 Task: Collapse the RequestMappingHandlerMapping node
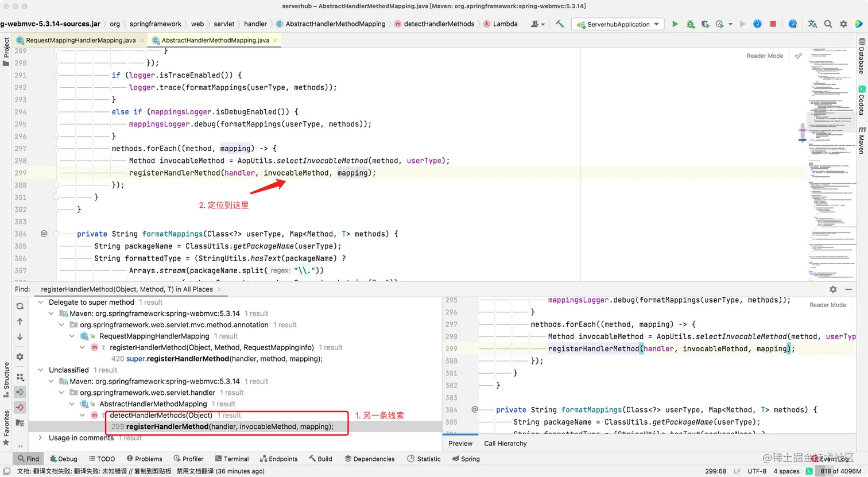72,336
